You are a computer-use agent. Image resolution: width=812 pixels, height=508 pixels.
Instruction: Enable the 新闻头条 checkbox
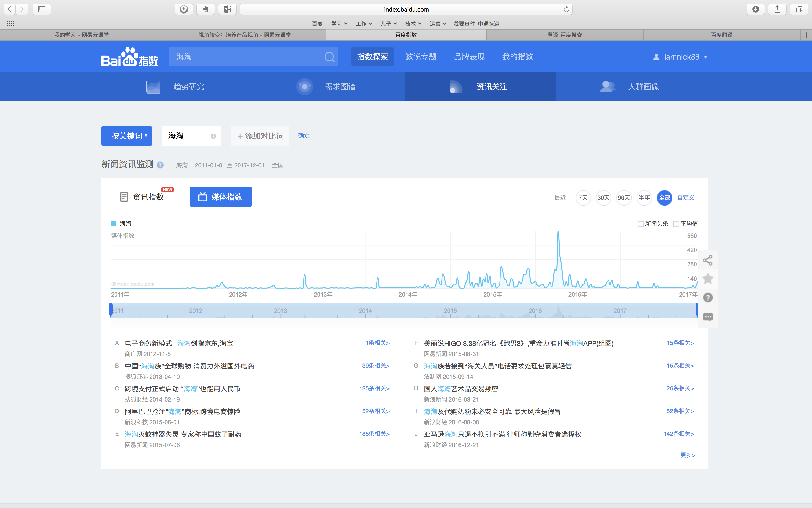641,224
